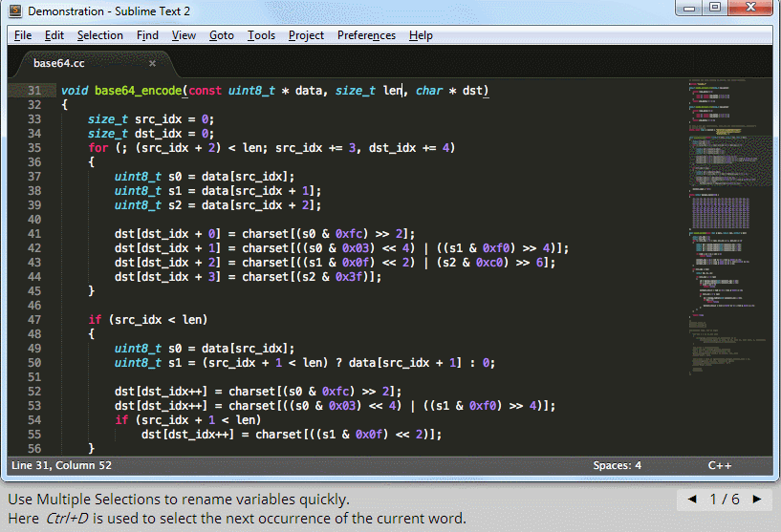781x532 pixels.
Task: Click Line 31, Column 52 status text
Action: click(x=62, y=465)
